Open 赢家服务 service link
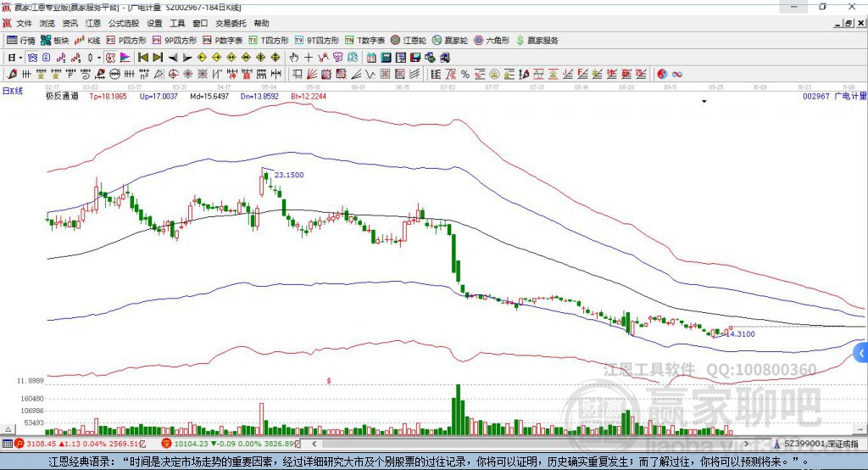This screenshot has width=868, height=470. pyautogui.click(x=537, y=41)
